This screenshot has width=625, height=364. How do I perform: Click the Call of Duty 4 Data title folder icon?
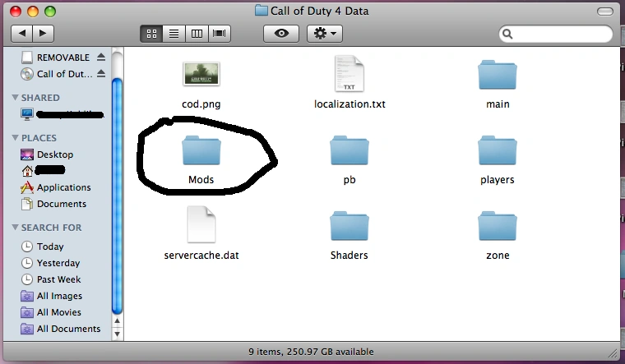[x=261, y=11]
